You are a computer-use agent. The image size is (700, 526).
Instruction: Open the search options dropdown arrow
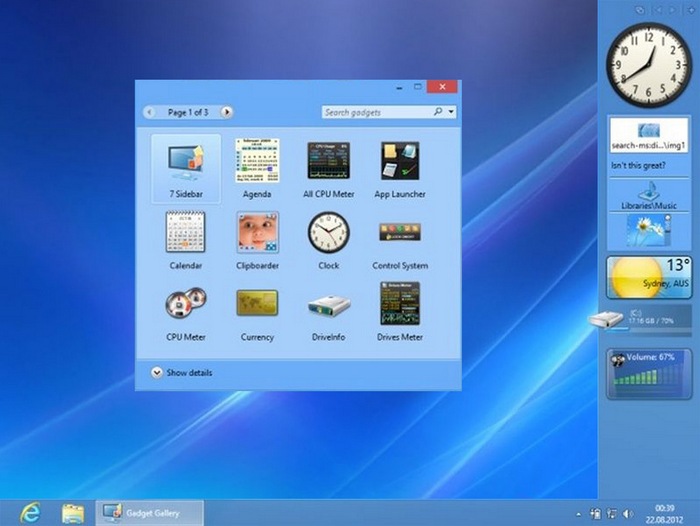[451, 112]
